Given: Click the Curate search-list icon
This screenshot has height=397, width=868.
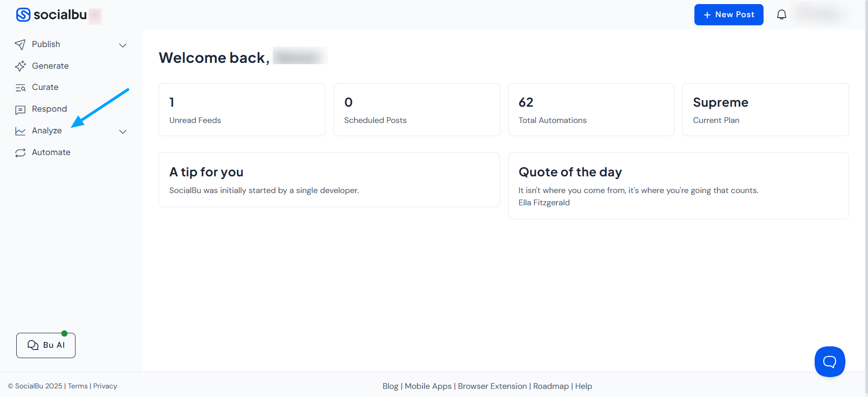Looking at the screenshot, I should pos(20,88).
